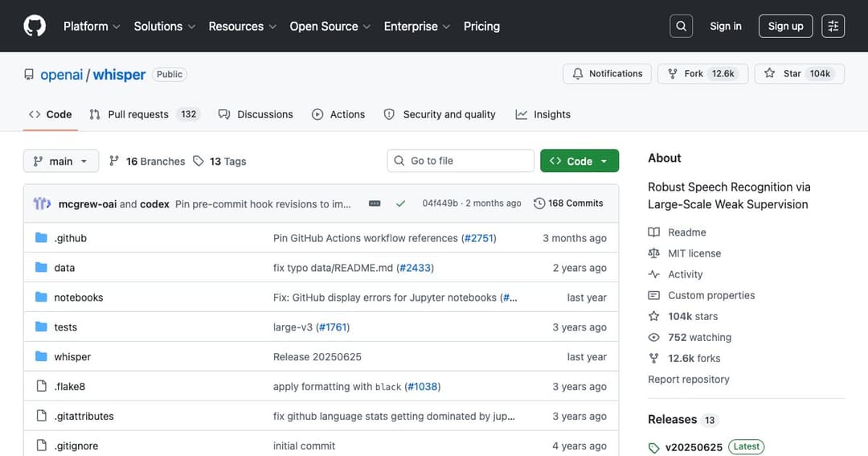Switch to Pull requests tab
Screen dimensions: 868x456
click(144, 114)
